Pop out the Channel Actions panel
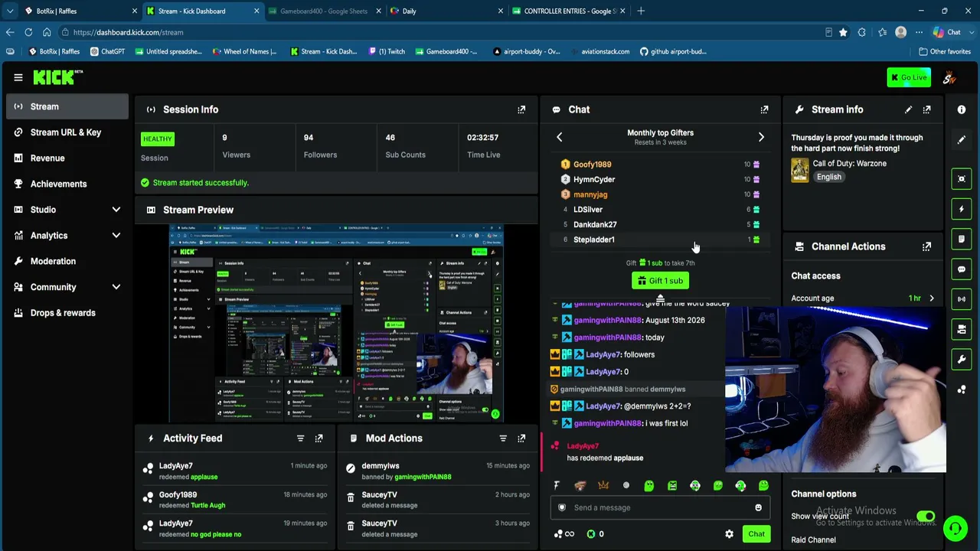The height and width of the screenshot is (551, 980). click(926, 246)
